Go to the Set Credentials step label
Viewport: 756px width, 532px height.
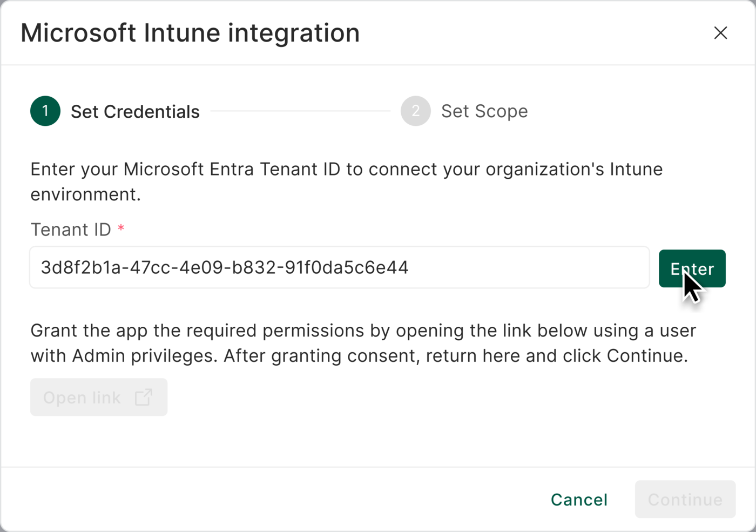point(136,112)
